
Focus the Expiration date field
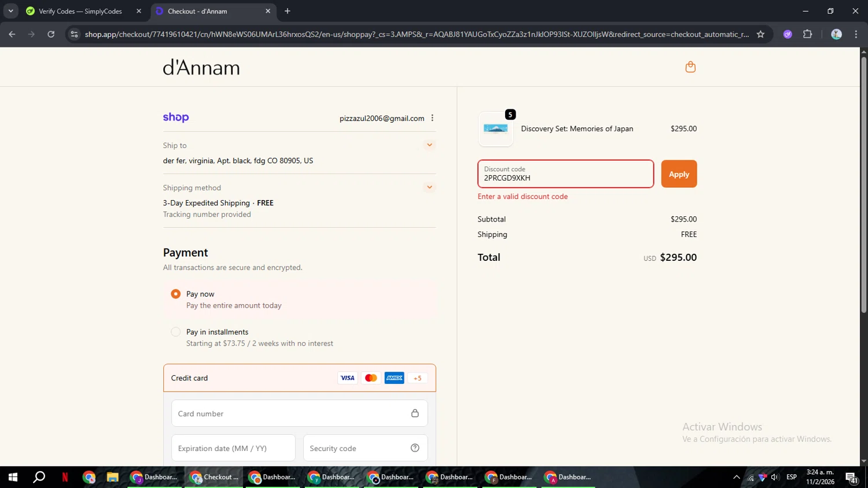pyautogui.click(x=233, y=448)
